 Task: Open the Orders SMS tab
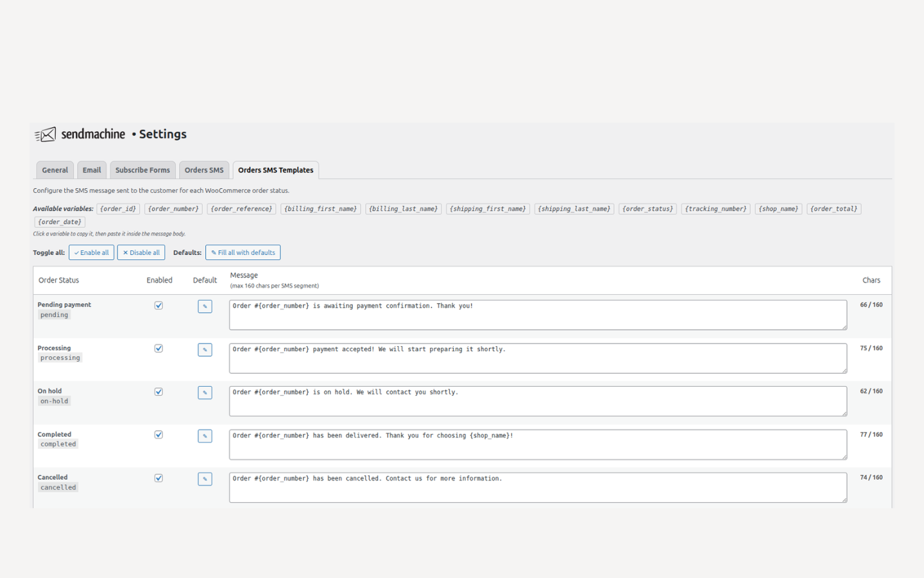204,170
